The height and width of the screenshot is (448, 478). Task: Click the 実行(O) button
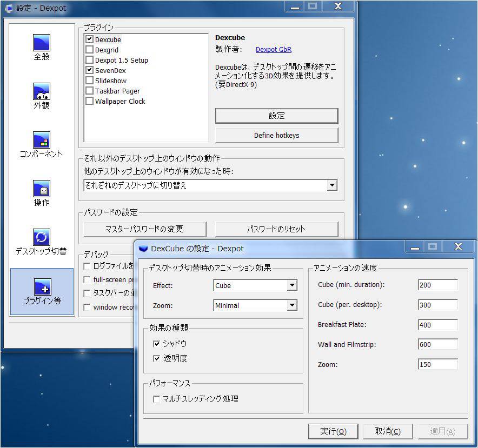(333, 431)
